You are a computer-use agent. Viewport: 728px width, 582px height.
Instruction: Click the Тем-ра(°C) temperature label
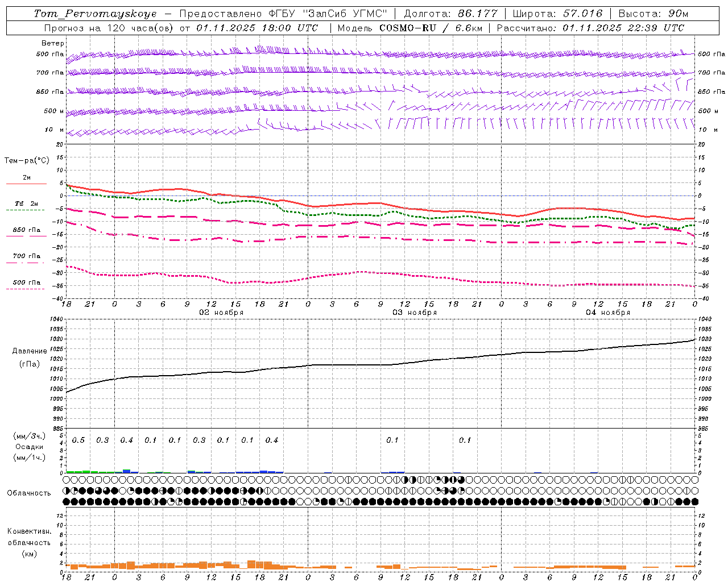[x=27, y=160]
